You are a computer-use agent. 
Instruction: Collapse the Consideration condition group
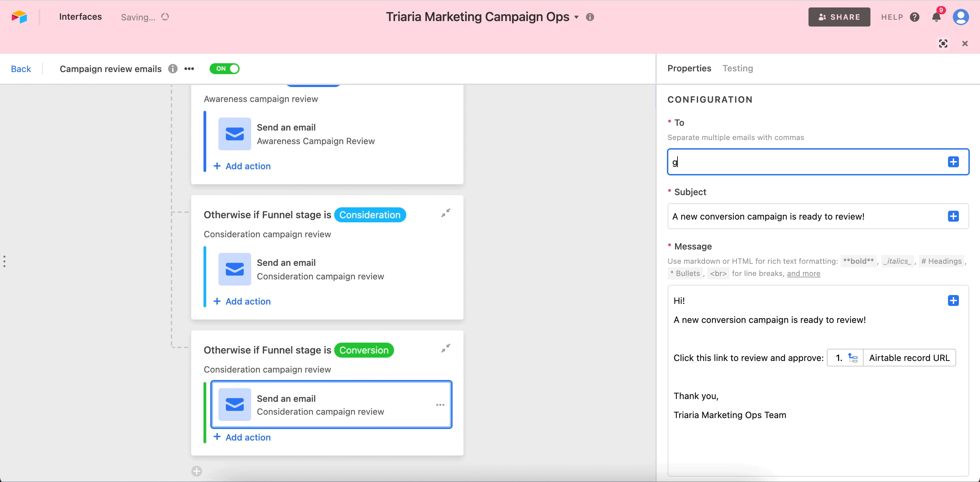tap(445, 213)
